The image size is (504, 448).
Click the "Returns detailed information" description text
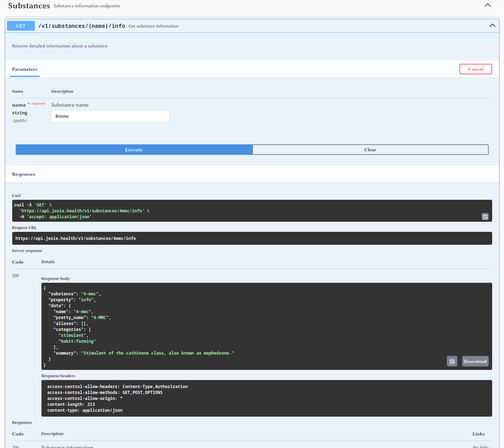click(60, 46)
